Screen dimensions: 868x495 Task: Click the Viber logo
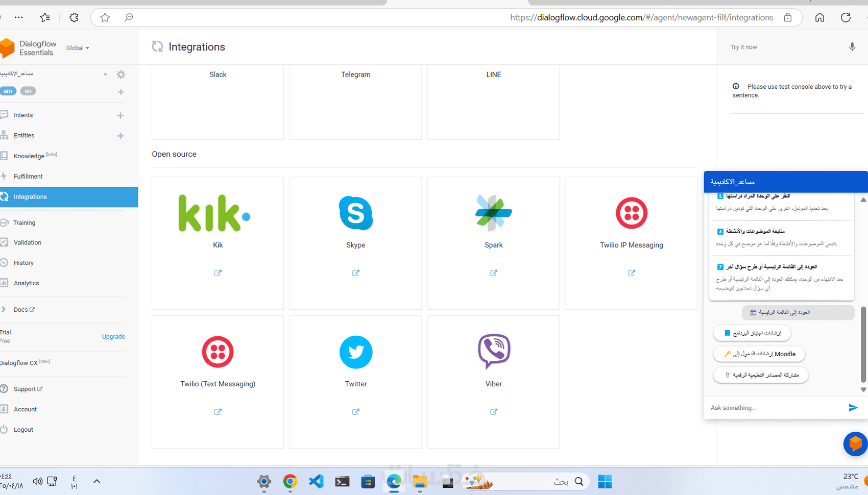494,351
